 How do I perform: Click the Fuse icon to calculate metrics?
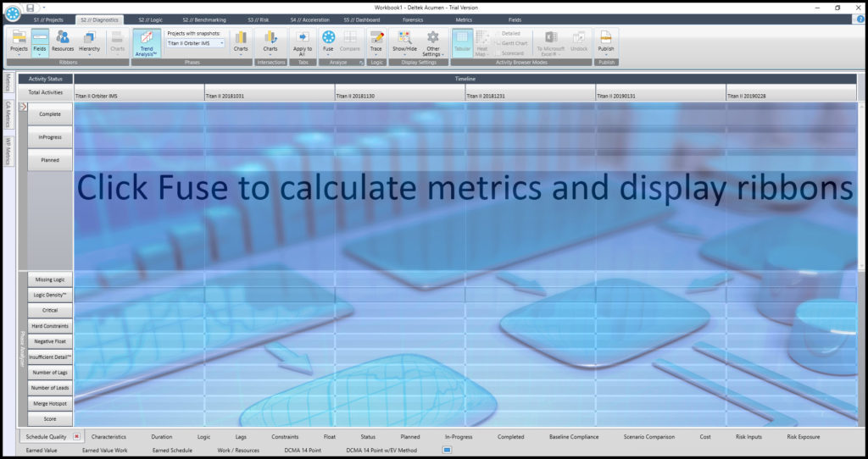tap(328, 40)
